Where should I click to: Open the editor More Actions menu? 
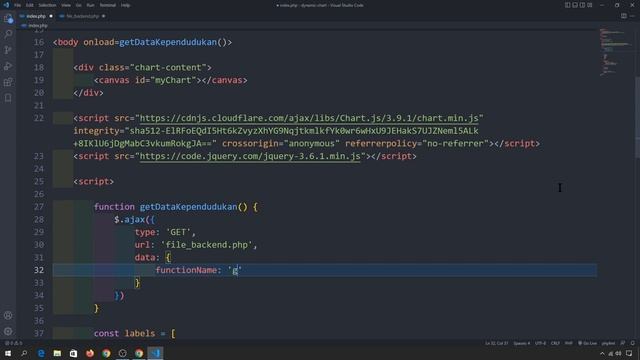632,16
